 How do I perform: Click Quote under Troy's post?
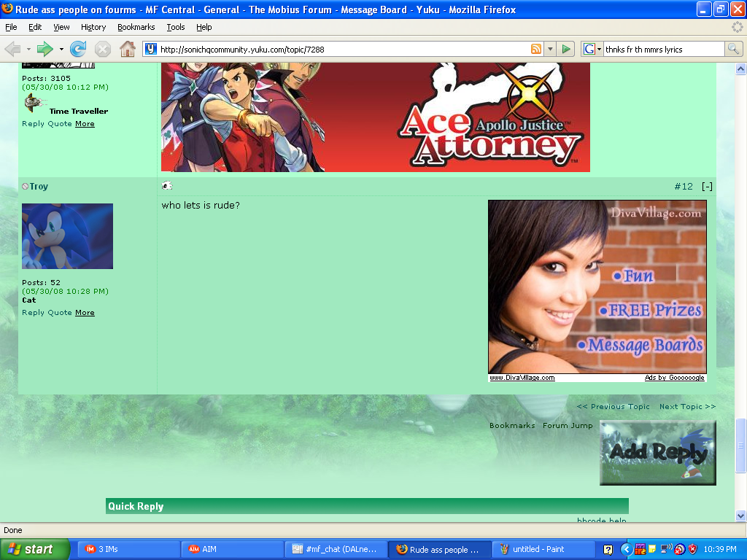pyautogui.click(x=60, y=313)
